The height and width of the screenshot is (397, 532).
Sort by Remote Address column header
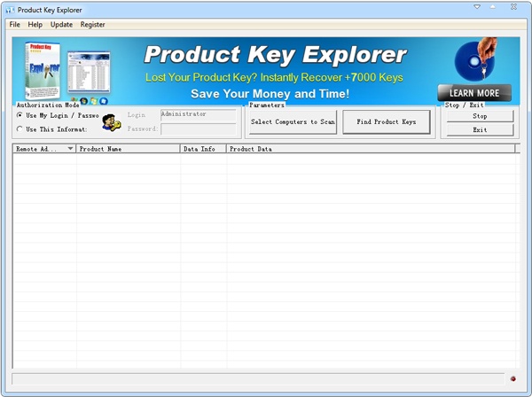point(43,149)
